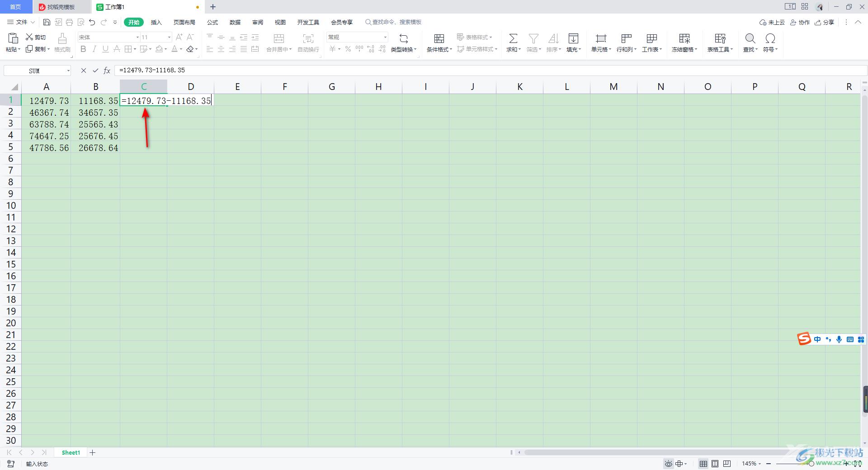The width and height of the screenshot is (868, 470).
Task: Open the Data ribbon tab
Action: (x=235, y=22)
